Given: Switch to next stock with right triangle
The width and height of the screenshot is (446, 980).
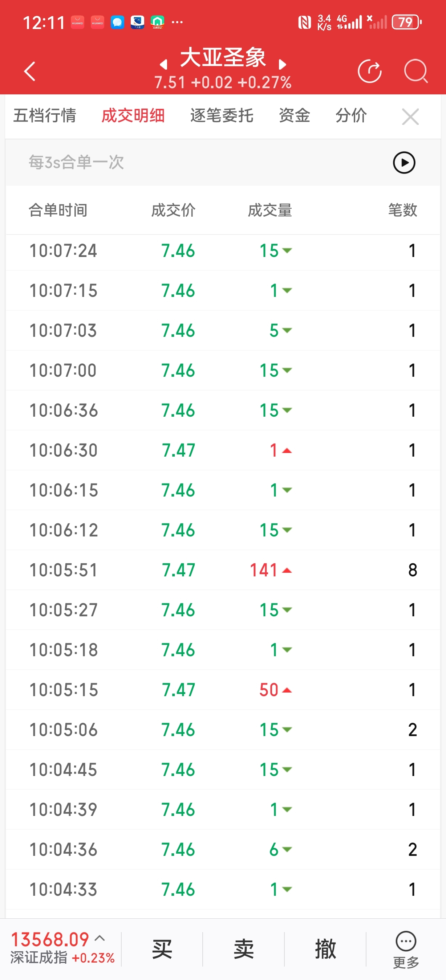Looking at the screenshot, I should pos(282,65).
